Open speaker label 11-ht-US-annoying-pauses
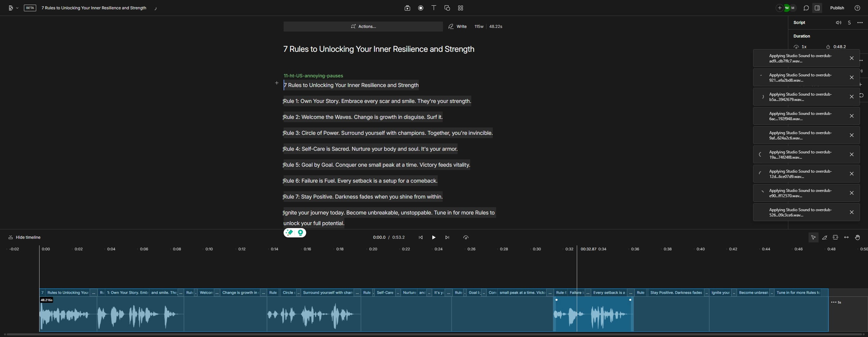The height and width of the screenshot is (337, 868). click(313, 76)
